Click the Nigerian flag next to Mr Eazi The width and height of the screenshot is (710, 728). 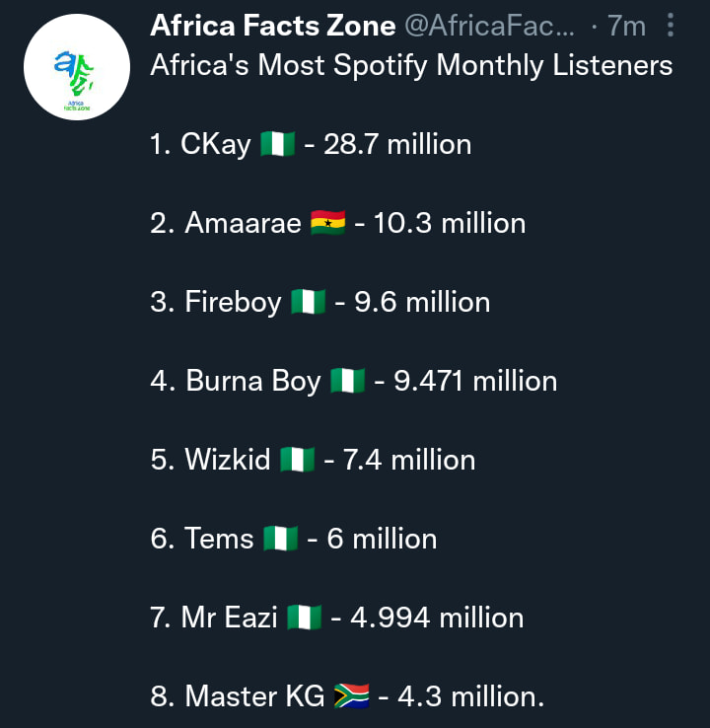point(305,618)
